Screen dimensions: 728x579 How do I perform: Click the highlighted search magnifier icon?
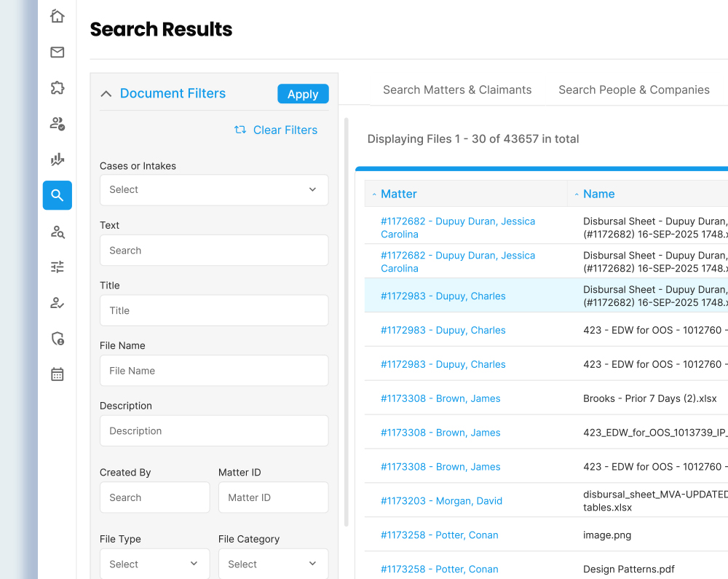tap(57, 195)
